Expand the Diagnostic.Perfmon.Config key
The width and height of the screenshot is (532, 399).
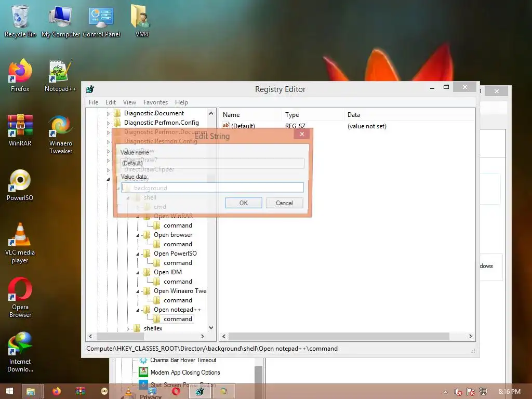click(108, 123)
